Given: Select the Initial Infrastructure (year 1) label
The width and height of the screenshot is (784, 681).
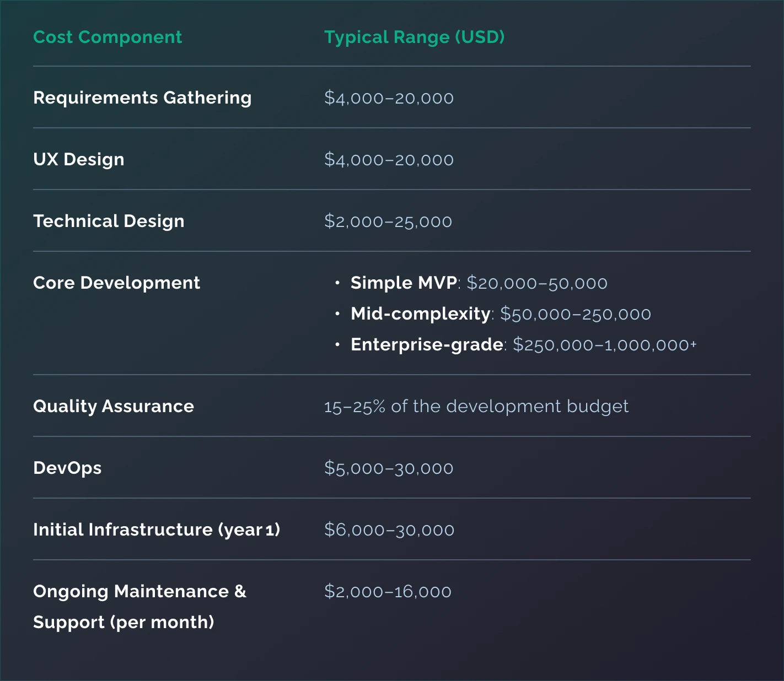Looking at the screenshot, I should coord(157,529).
